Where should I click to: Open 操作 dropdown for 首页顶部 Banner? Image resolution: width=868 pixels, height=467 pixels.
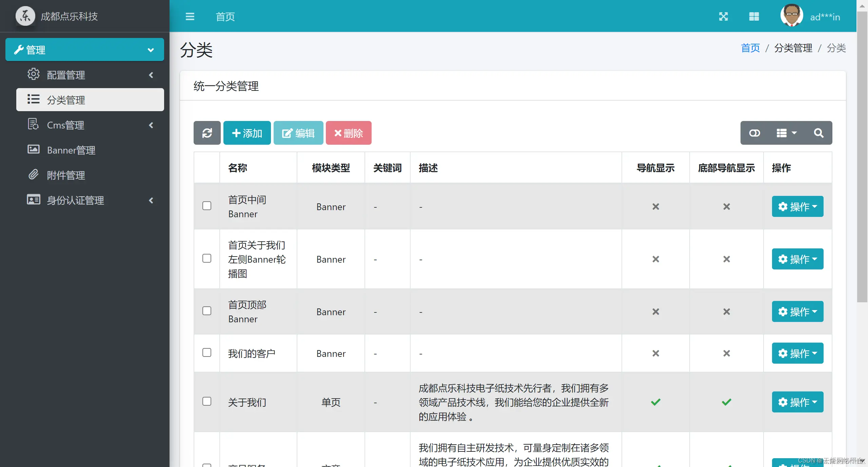coord(797,311)
